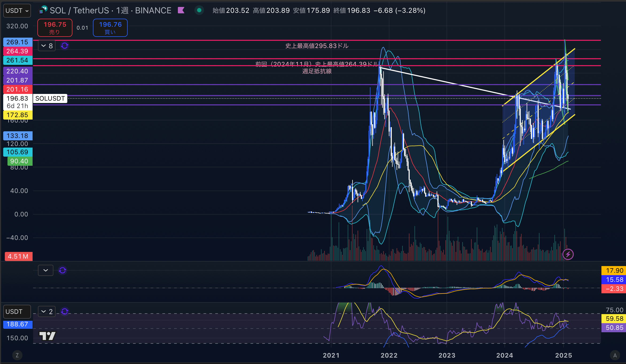
Task: Click the Z timezone button
Action: click(x=17, y=355)
